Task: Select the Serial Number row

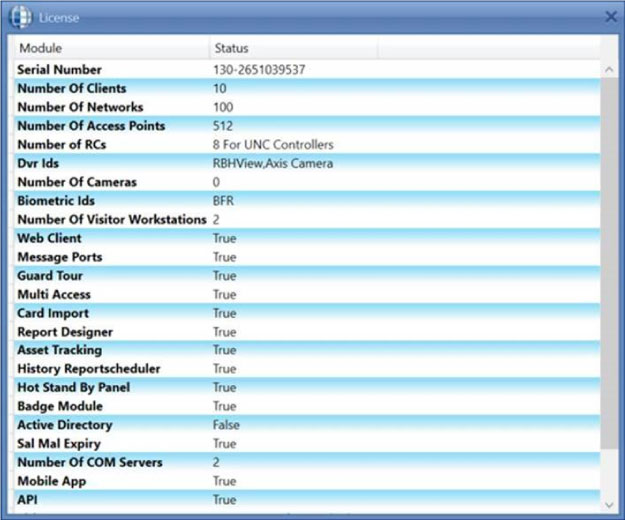Action: (60, 70)
